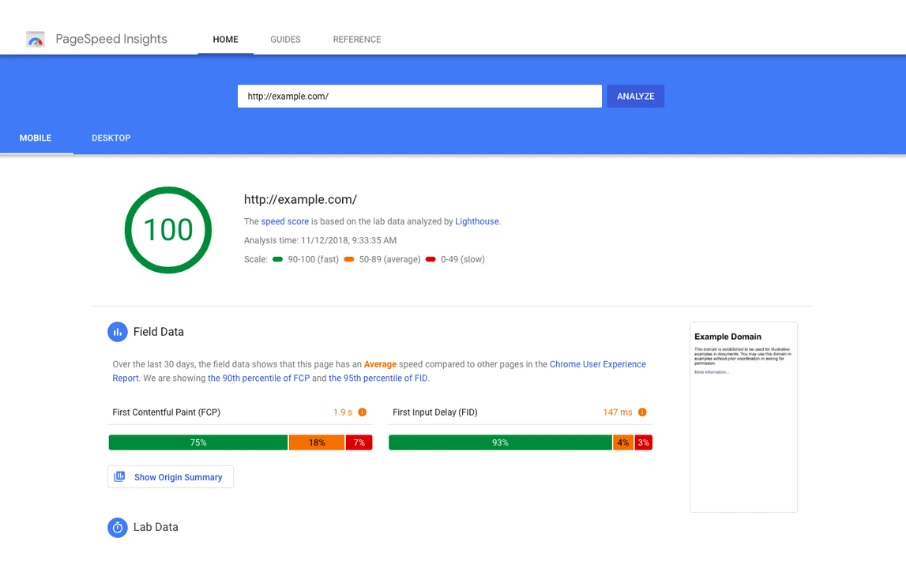
Task: Click the PageSpeed Insights logo icon
Action: [x=35, y=39]
